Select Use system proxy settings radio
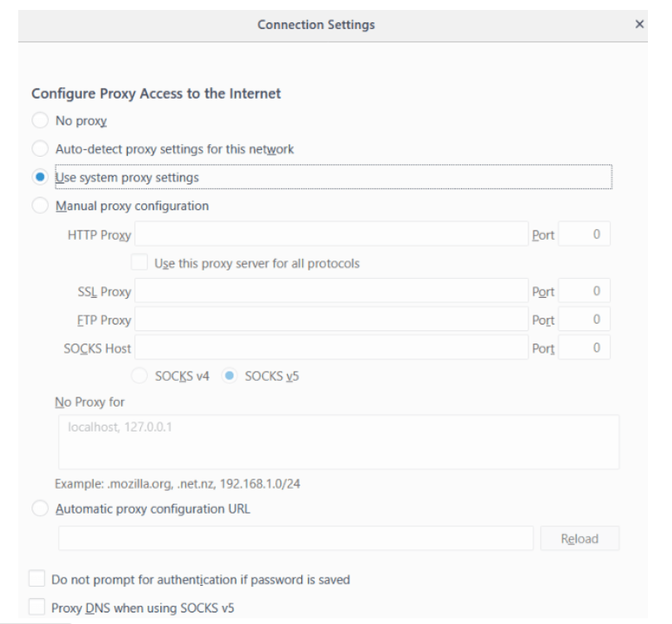Image resolution: width=672 pixels, height=624 pixels. [x=40, y=177]
